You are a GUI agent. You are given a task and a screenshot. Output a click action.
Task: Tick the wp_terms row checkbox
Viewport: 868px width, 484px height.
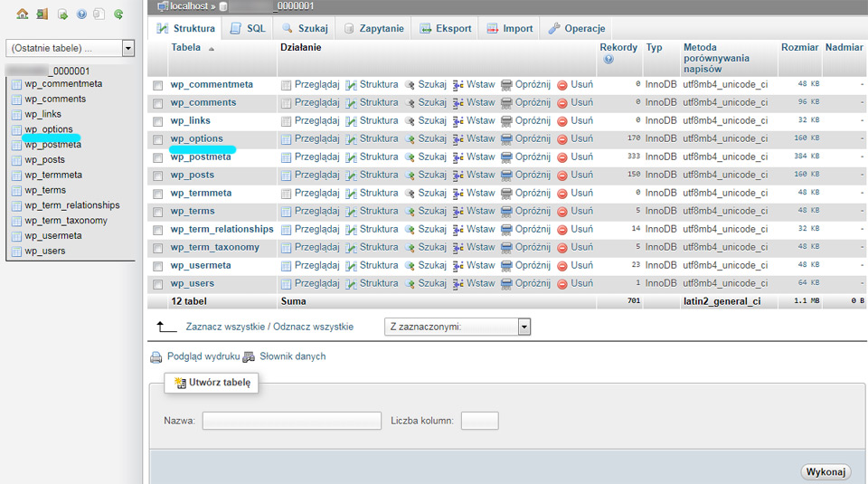(158, 212)
